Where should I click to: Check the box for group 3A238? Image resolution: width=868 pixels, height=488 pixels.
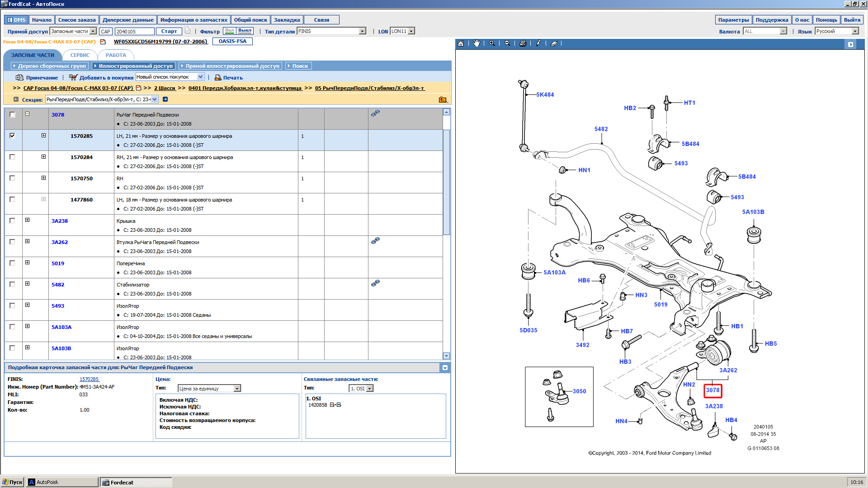pyautogui.click(x=12, y=221)
